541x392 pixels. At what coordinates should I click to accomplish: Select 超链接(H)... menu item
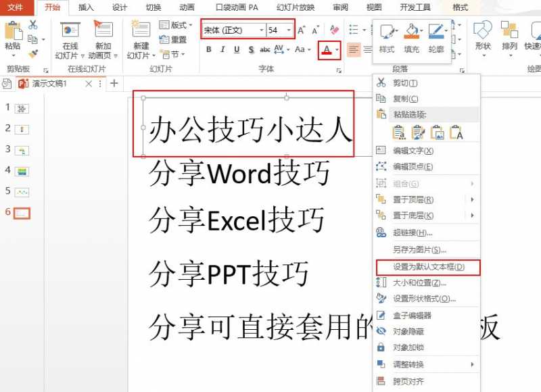tap(427, 232)
